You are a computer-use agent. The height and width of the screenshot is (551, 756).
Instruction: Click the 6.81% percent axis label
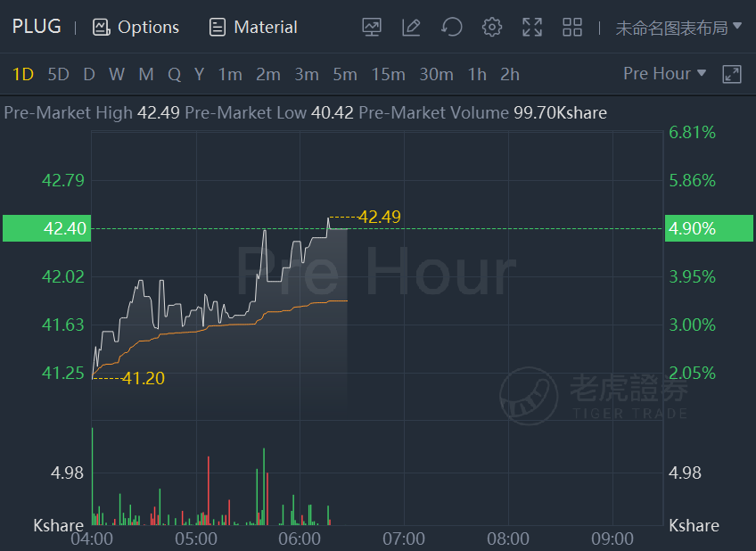[693, 133]
